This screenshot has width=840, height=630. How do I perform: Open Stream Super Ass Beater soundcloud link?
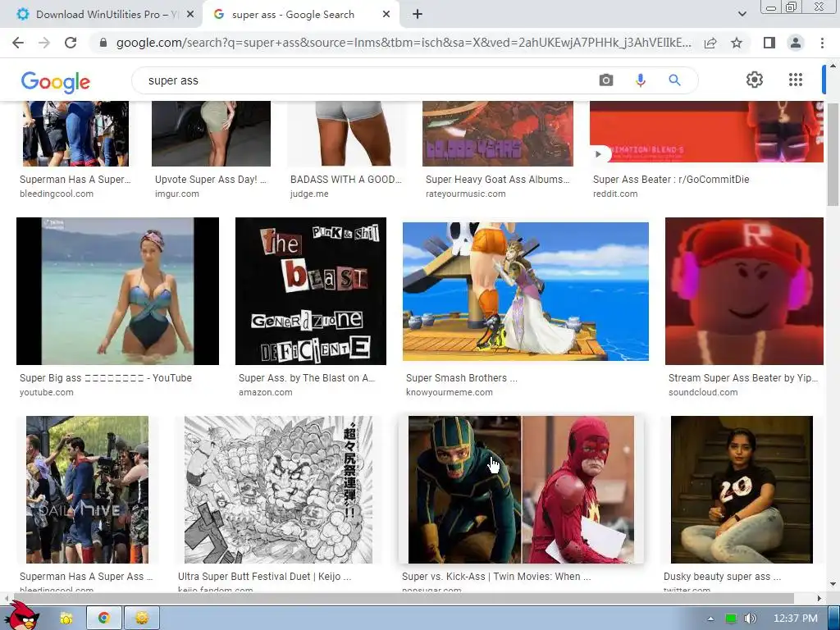[743, 378]
